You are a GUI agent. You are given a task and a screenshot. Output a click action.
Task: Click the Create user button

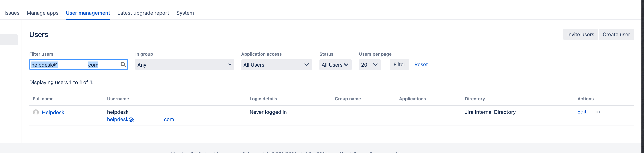(616, 34)
